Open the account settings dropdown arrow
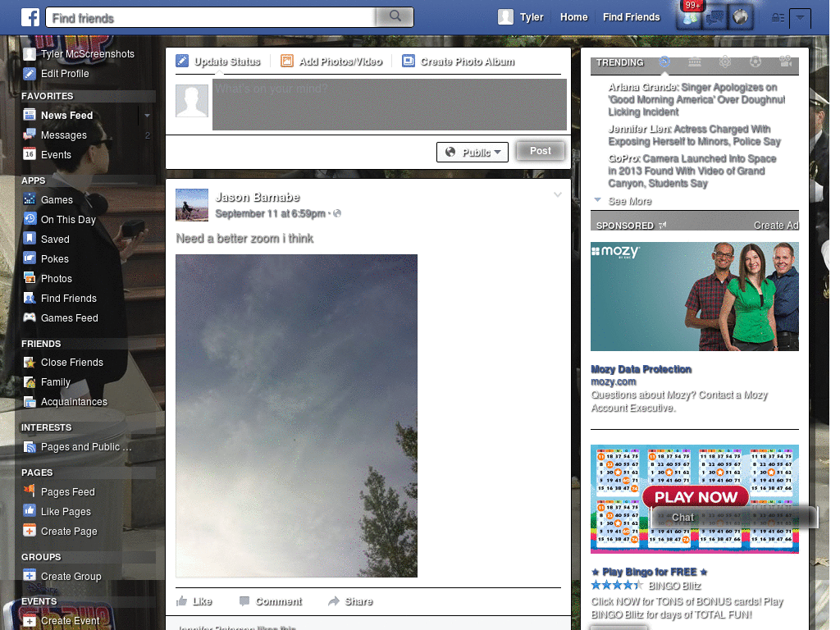 [x=800, y=18]
